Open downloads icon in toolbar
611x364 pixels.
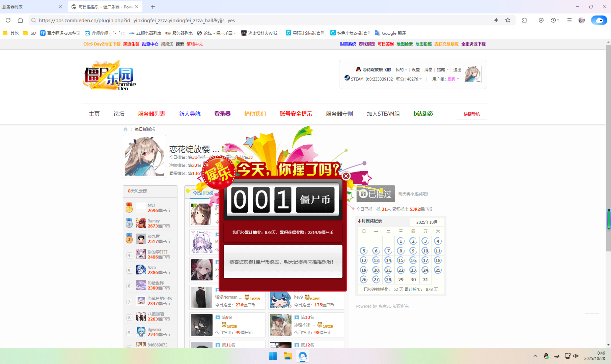[541, 20]
